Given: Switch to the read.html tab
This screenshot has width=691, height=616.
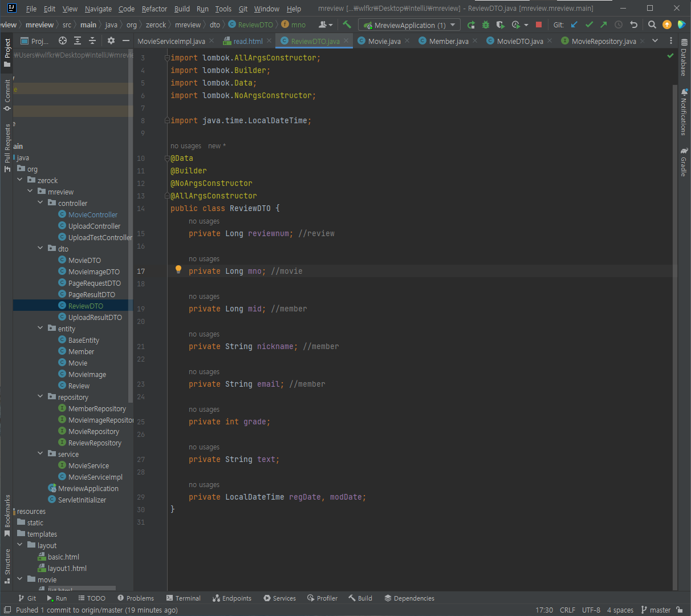Looking at the screenshot, I should (247, 41).
